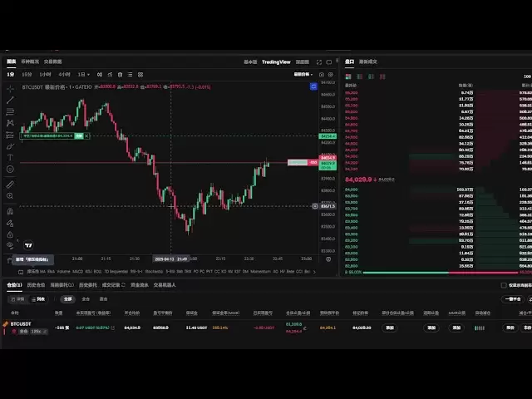This screenshot has height=399, width=532.
Task: Select the 1小时 timeframe
Action: 45,74
